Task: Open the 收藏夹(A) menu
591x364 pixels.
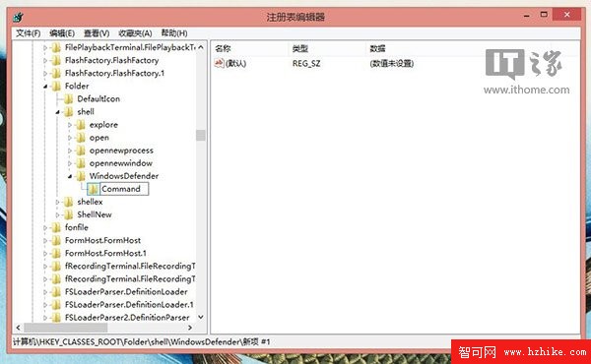Action: pyautogui.click(x=135, y=33)
